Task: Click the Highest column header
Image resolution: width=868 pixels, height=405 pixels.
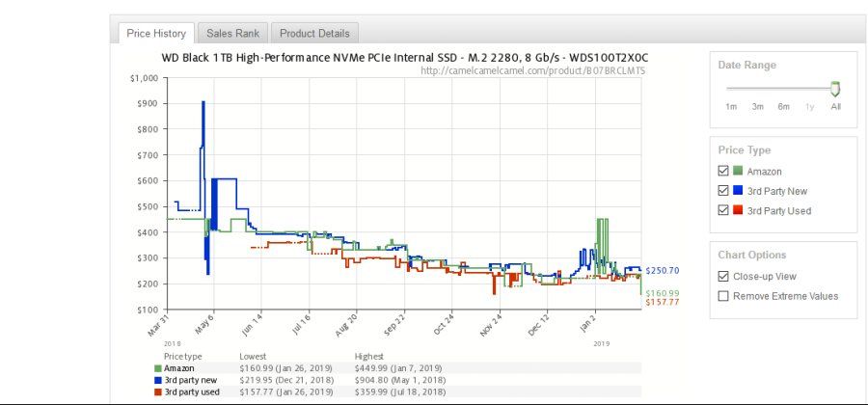Action: [368, 357]
